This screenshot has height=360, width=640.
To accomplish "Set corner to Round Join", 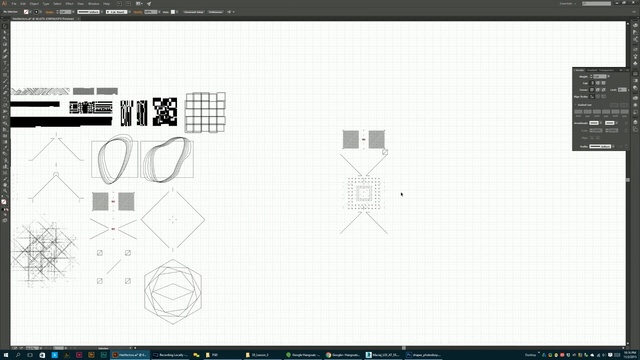I will (x=598, y=90).
